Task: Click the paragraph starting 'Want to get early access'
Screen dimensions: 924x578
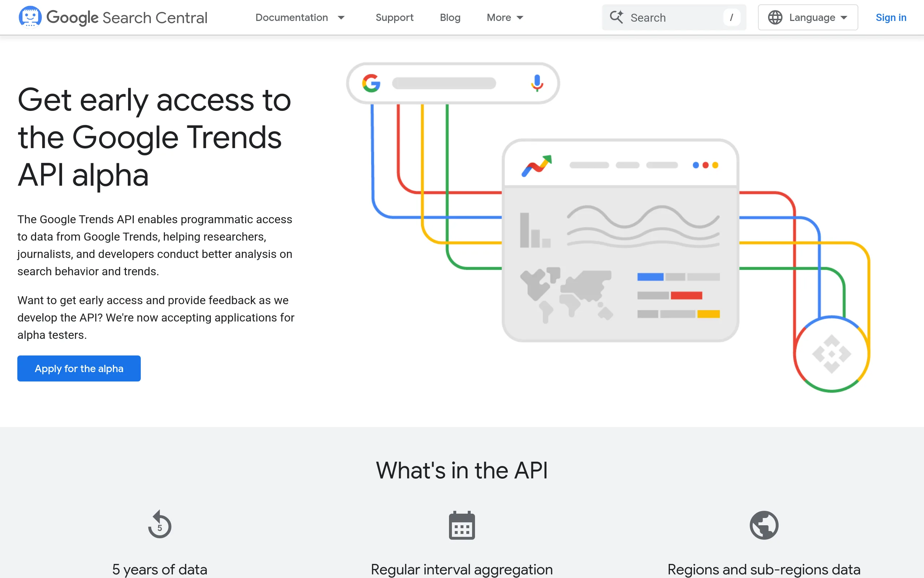Action: [156, 318]
